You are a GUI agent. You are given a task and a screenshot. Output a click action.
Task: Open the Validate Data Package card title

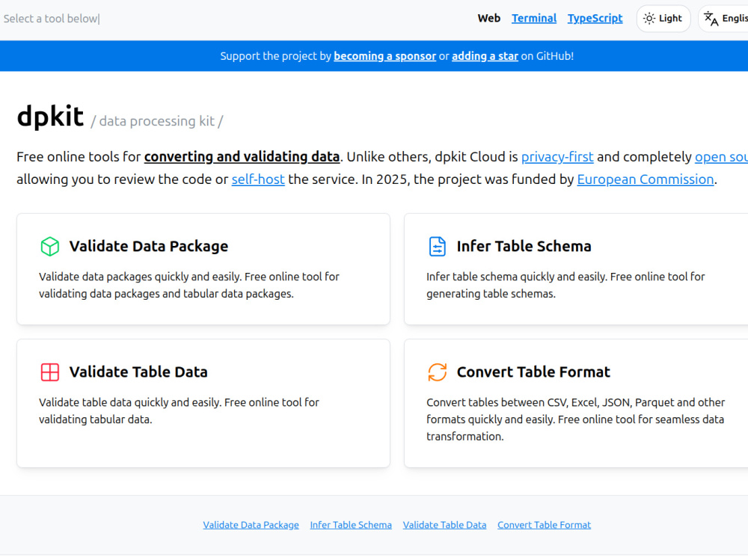(149, 246)
